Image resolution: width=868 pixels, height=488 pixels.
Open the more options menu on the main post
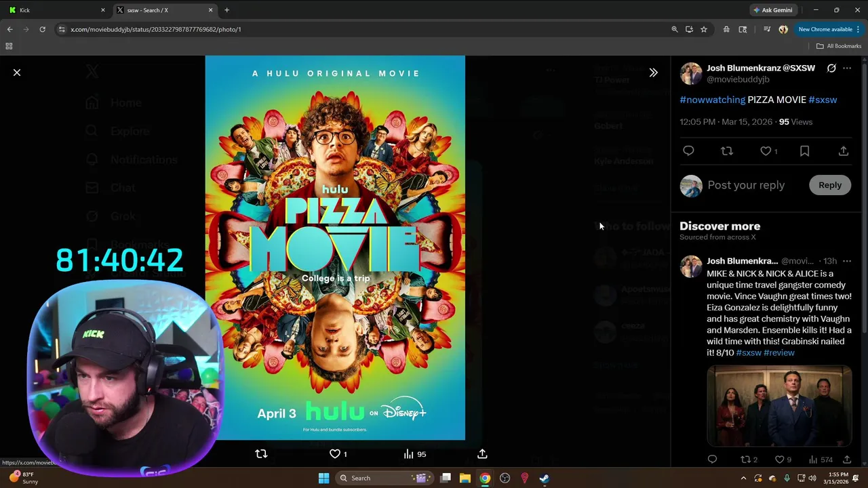pyautogui.click(x=847, y=68)
